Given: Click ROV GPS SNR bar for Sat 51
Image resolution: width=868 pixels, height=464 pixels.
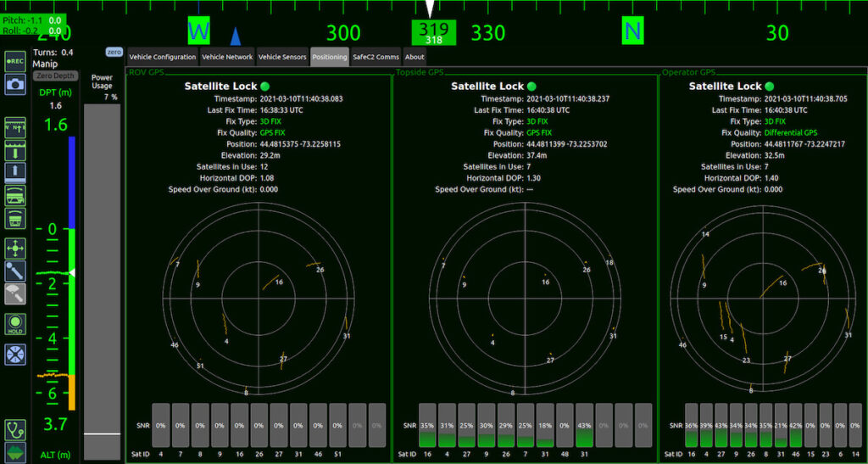Looking at the screenshot, I should [337, 425].
